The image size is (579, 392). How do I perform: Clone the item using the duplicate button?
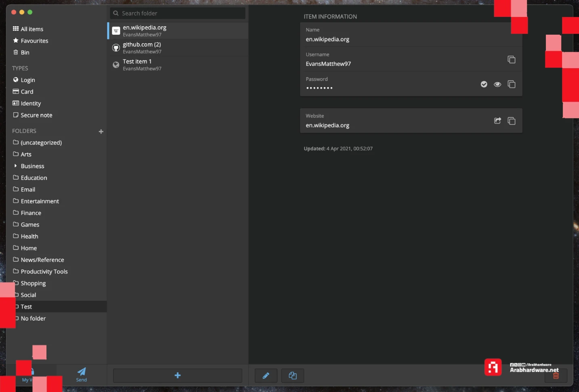coord(293,375)
